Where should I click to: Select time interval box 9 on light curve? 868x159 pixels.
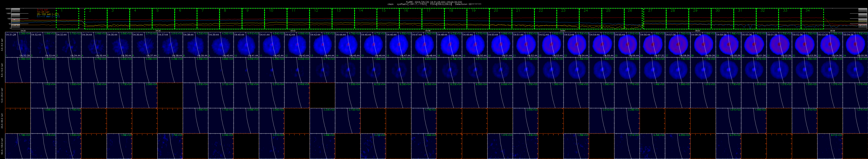253,19
